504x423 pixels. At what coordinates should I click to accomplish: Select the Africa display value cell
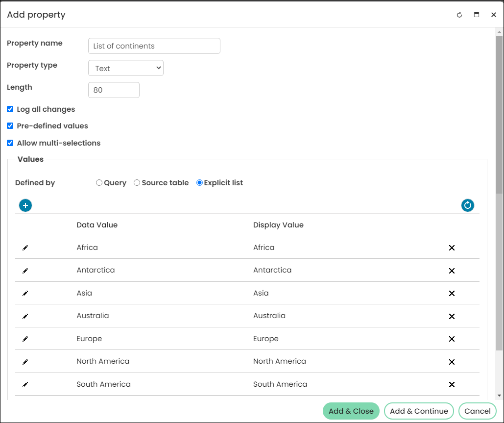(264, 248)
